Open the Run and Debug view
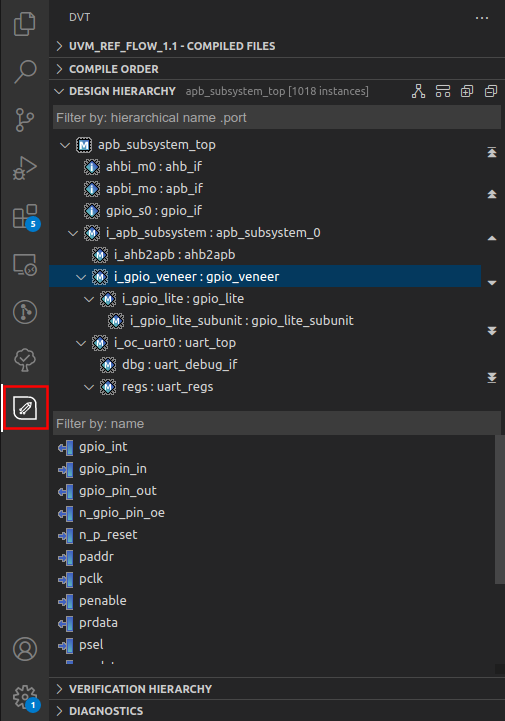This screenshot has height=721, width=505. tap(24, 168)
